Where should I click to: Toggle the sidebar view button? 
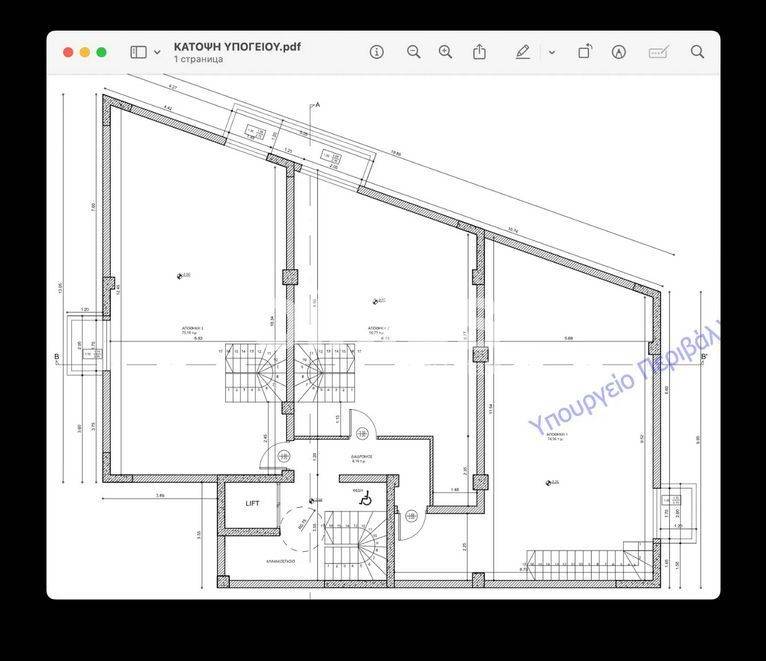[x=138, y=52]
